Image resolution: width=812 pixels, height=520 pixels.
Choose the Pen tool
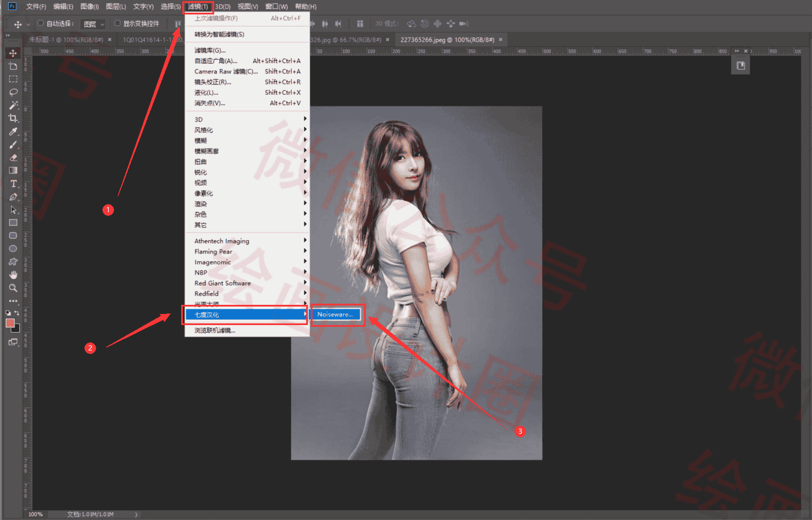(13, 197)
